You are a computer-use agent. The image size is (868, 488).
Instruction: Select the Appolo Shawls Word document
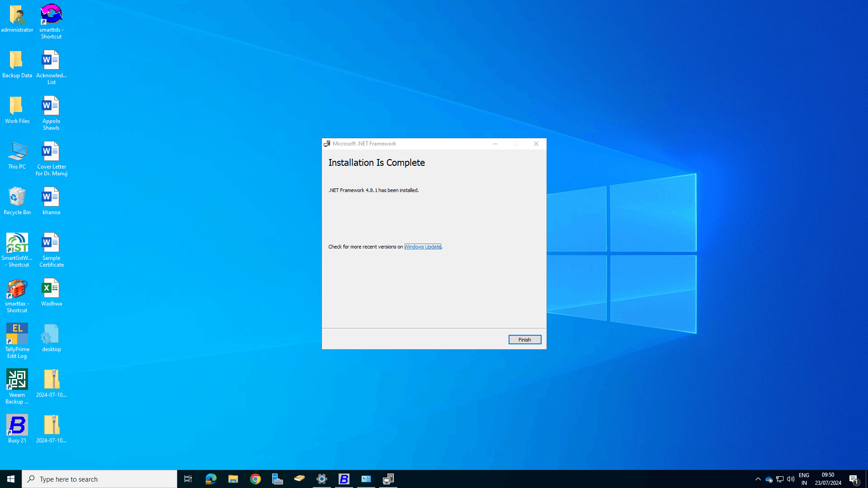(51, 113)
